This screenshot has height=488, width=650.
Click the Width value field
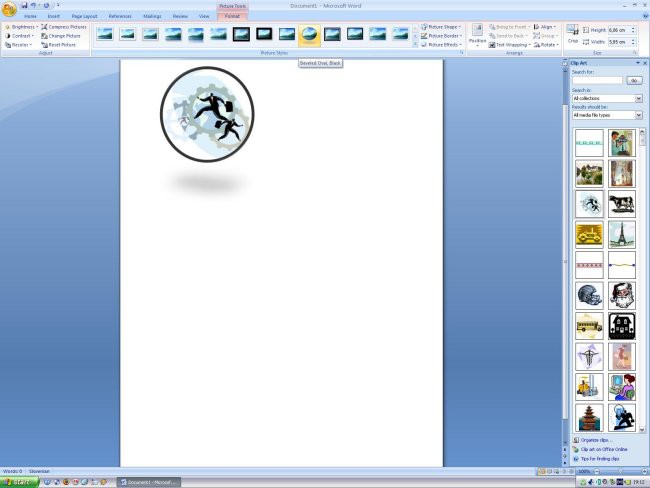click(618, 42)
